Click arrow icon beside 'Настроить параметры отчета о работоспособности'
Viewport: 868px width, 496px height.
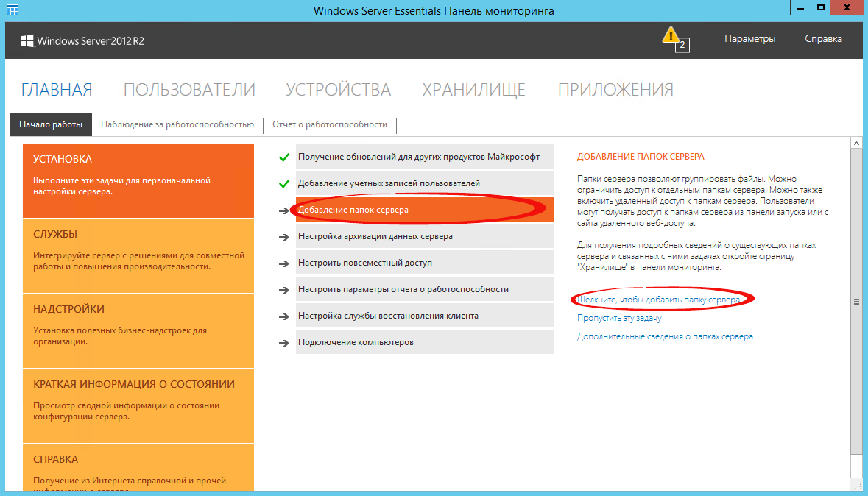284,290
